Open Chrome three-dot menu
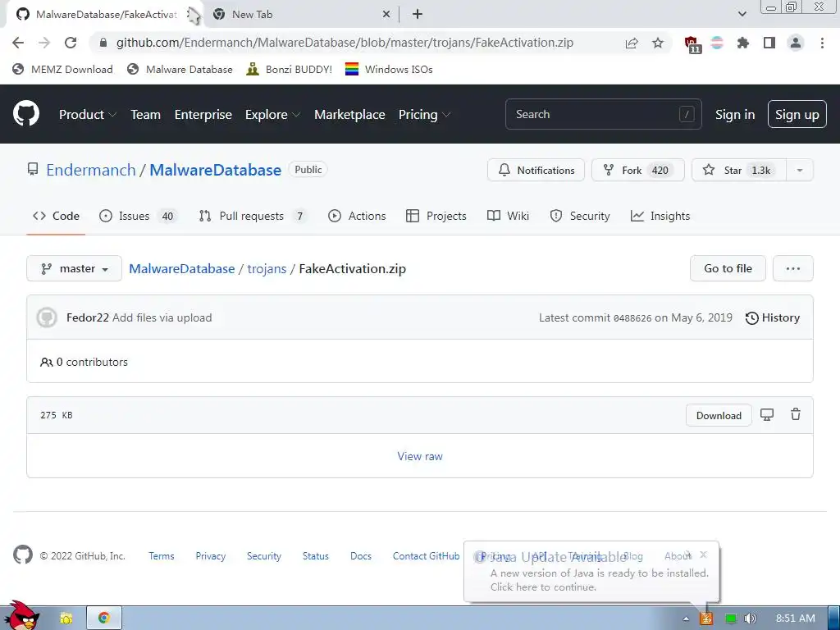840x630 pixels. [x=822, y=43]
